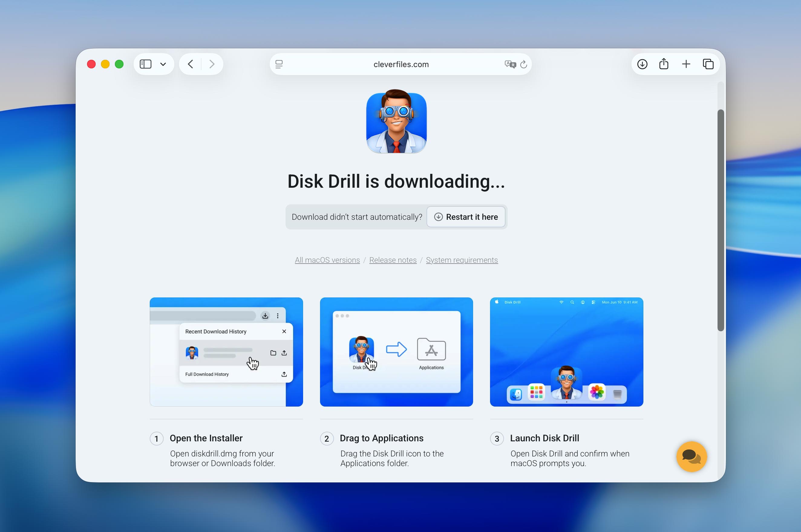
Task: Open the page reader menu icon
Action: point(279,64)
